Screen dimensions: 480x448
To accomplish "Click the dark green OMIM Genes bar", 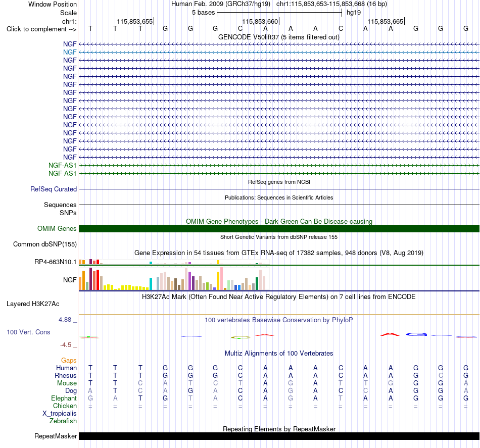I will point(279,229).
